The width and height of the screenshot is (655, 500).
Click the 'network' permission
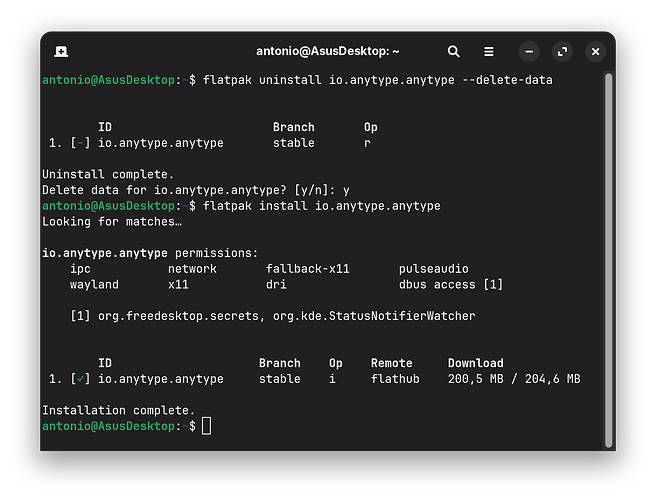point(193,269)
